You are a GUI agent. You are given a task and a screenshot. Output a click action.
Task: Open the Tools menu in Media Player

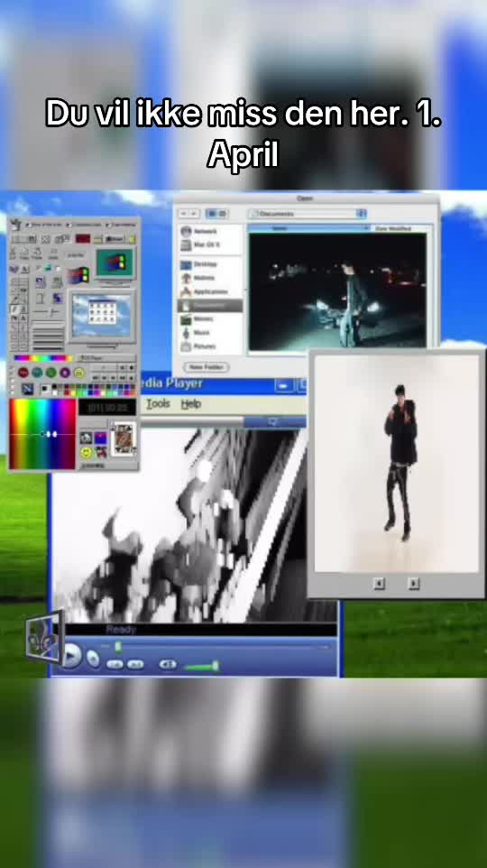click(159, 404)
